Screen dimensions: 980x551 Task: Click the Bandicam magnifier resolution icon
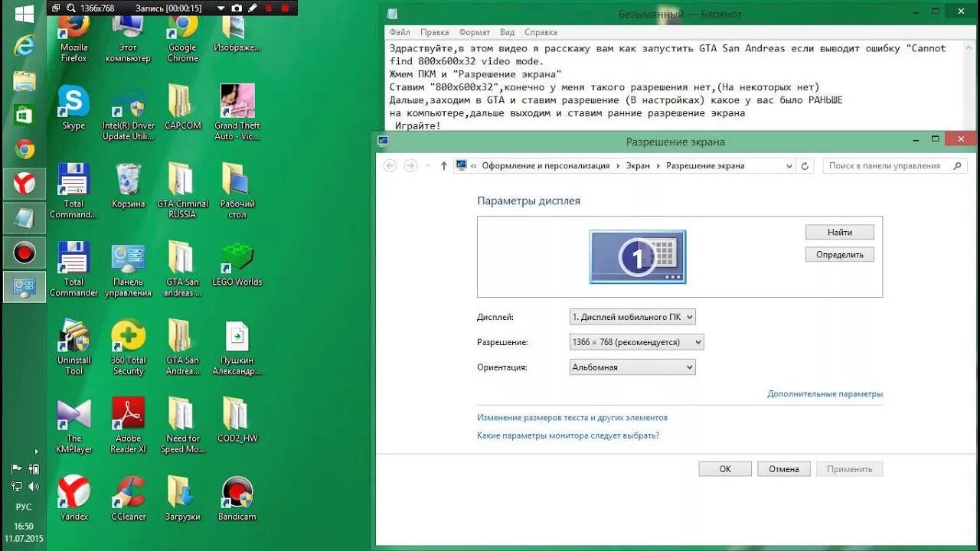pyautogui.click(x=71, y=8)
